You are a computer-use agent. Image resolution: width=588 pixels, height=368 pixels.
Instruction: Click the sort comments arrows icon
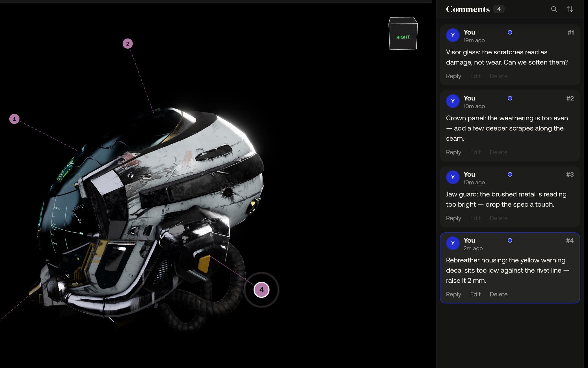pos(570,9)
